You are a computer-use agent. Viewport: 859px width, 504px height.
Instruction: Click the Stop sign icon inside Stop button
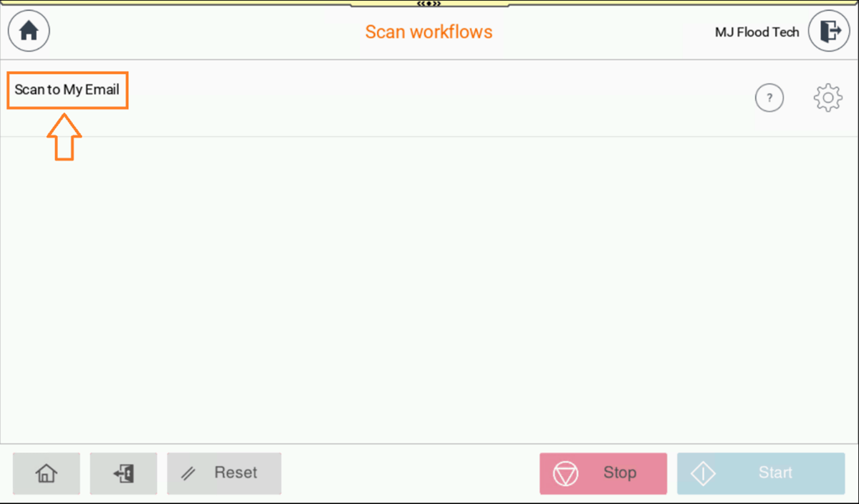pyautogui.click(x=567, y=472)
